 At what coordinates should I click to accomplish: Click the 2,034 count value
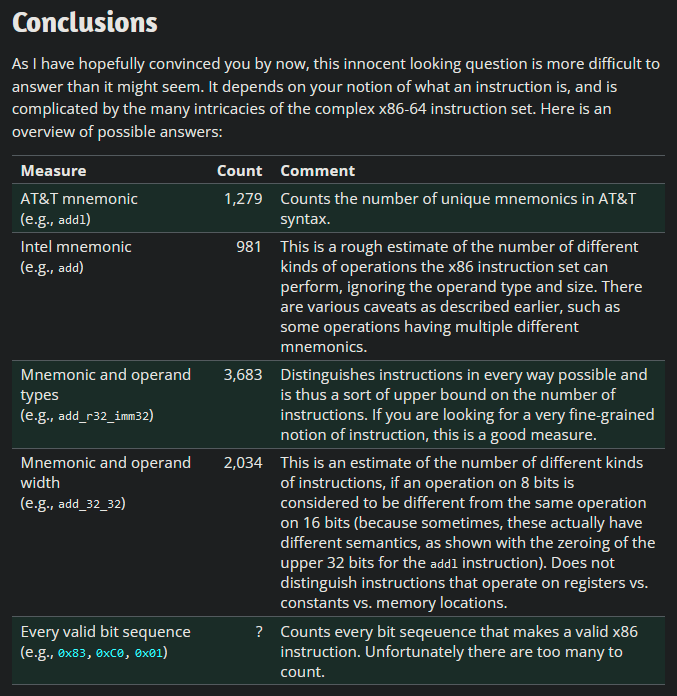pos(243,463)
